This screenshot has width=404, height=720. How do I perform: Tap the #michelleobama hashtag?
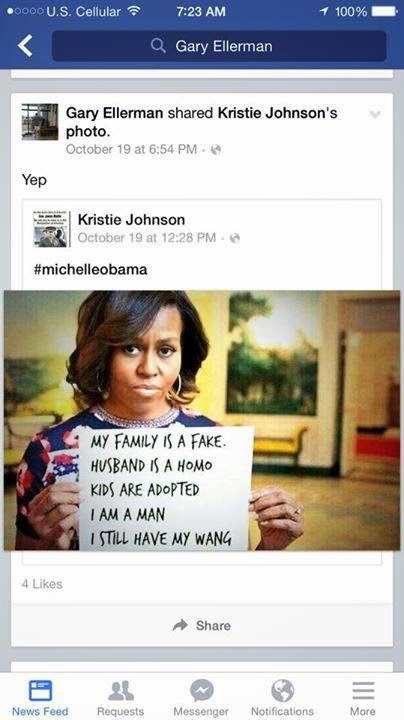[x=90, y=269]
